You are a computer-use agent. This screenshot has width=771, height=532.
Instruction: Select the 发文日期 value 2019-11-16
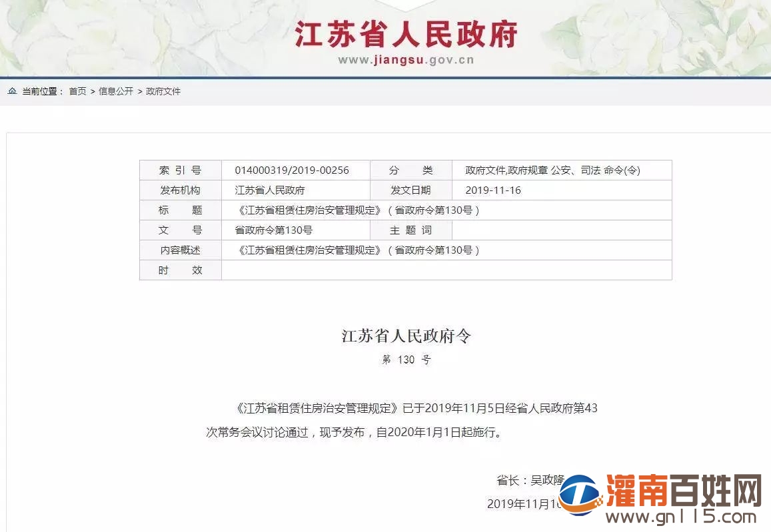pyautogui.click(x=493, y=190)
